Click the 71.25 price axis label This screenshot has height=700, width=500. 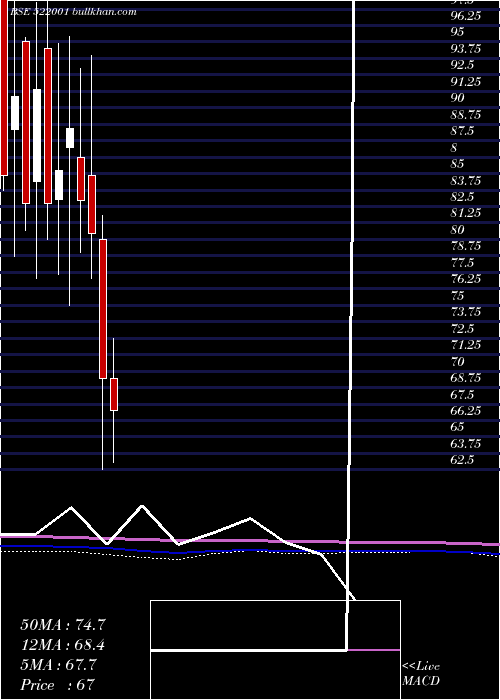click(466, 345)
